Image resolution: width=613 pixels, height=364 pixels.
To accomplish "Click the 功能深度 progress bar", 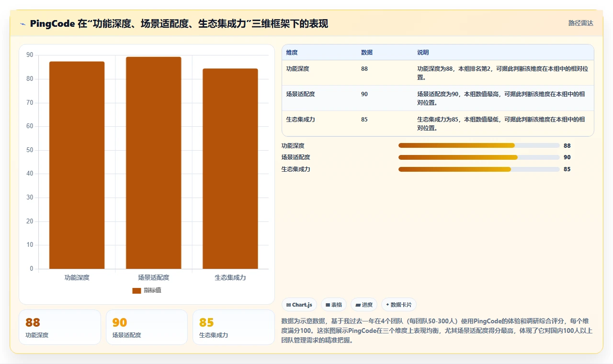I will tap(479, 145).
